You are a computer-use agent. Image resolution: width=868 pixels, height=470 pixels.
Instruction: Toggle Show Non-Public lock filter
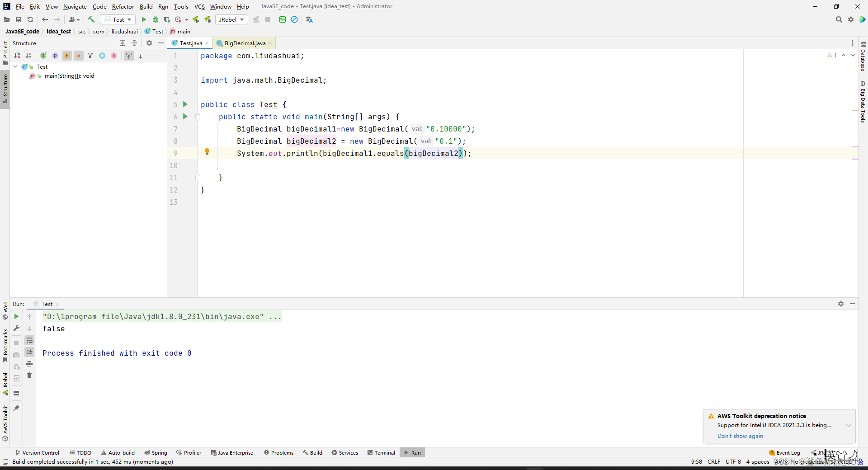coord(79,56)
